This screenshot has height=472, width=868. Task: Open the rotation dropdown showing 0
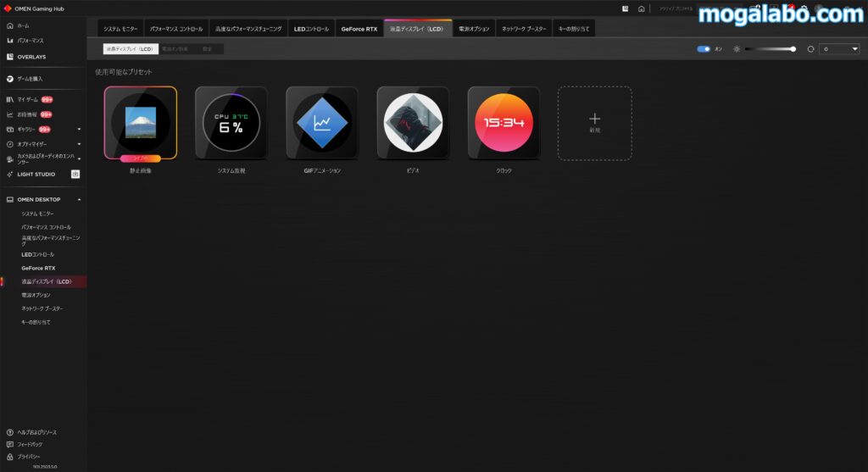click(x=839, y=49)
